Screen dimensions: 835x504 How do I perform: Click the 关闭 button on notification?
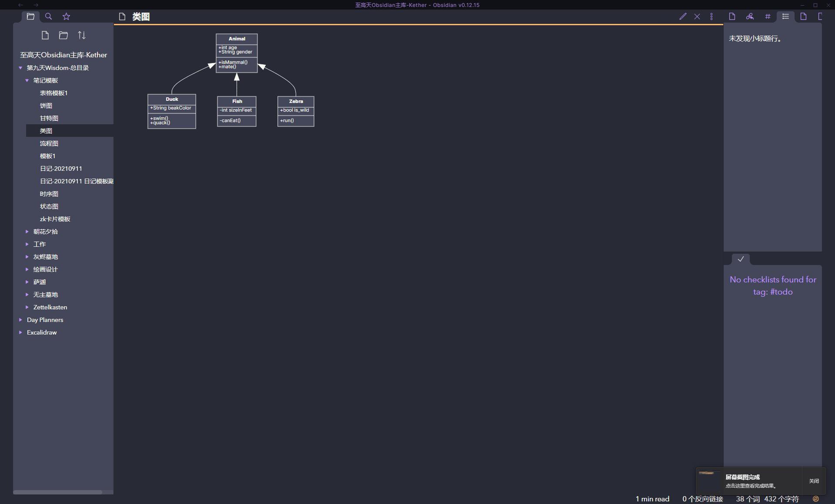(x=814, y=481)
